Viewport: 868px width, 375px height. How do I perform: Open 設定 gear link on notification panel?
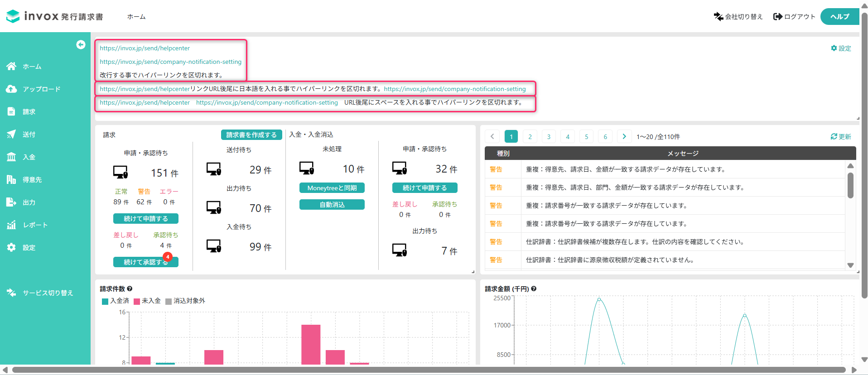pos(841,48)
